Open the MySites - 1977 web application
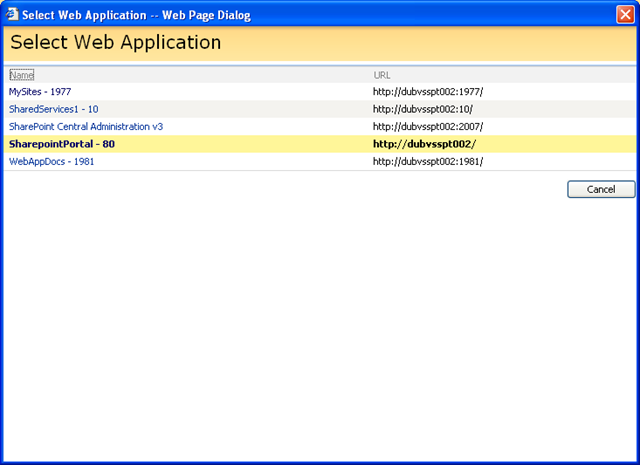Screen dimensions: 640x465 [40, 92]
